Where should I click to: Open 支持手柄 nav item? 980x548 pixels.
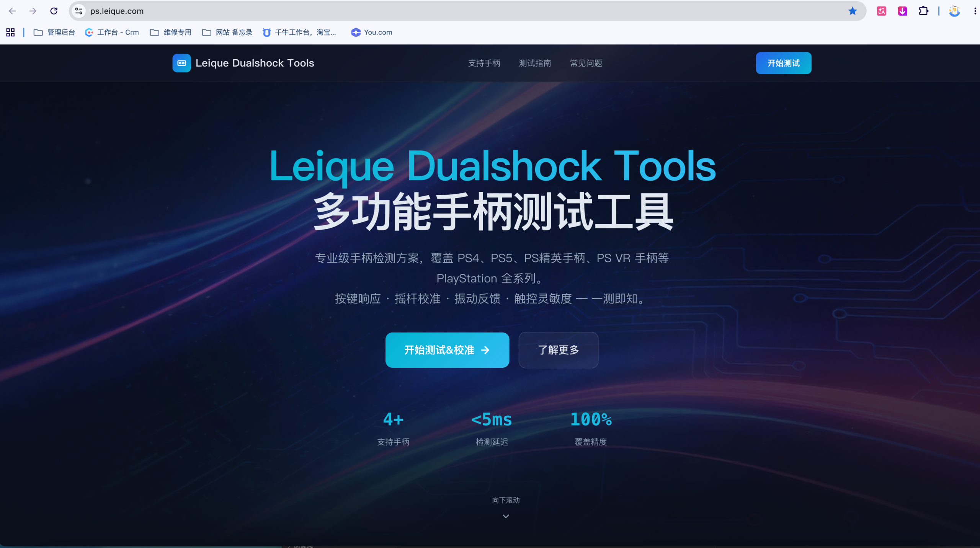[484, 63]
